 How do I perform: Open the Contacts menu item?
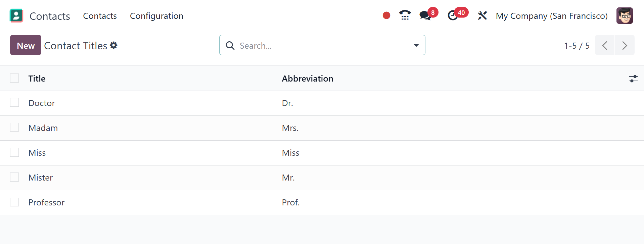100,16
